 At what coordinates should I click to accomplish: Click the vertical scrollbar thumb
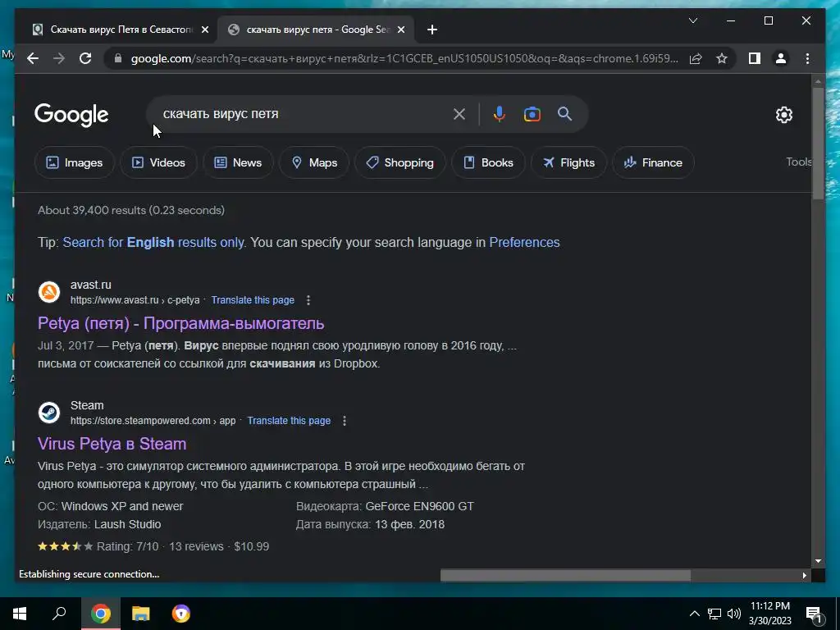click(x=818, y=143)
